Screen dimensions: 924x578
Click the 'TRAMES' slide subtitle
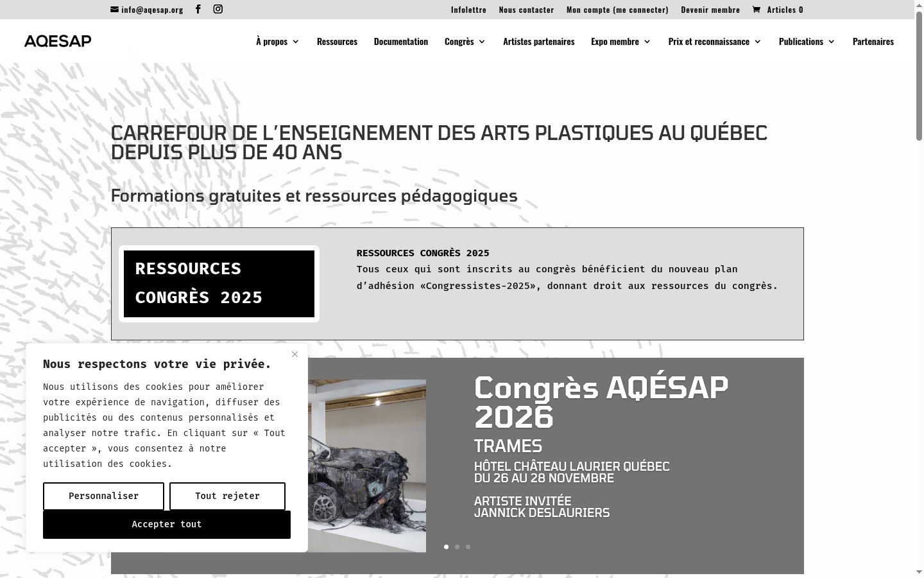coord(508,446)
